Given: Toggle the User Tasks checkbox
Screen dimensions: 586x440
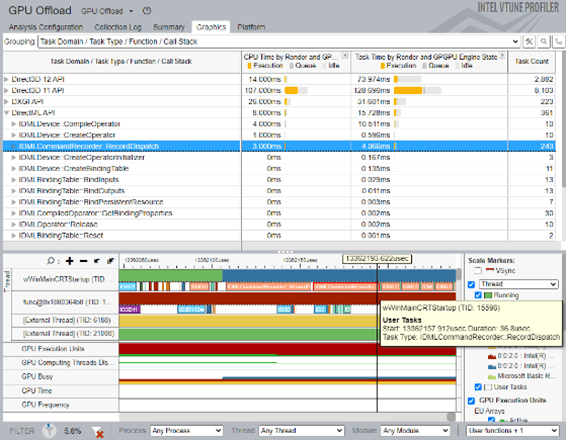Looking at the screenshot, I should coord(478,387).
